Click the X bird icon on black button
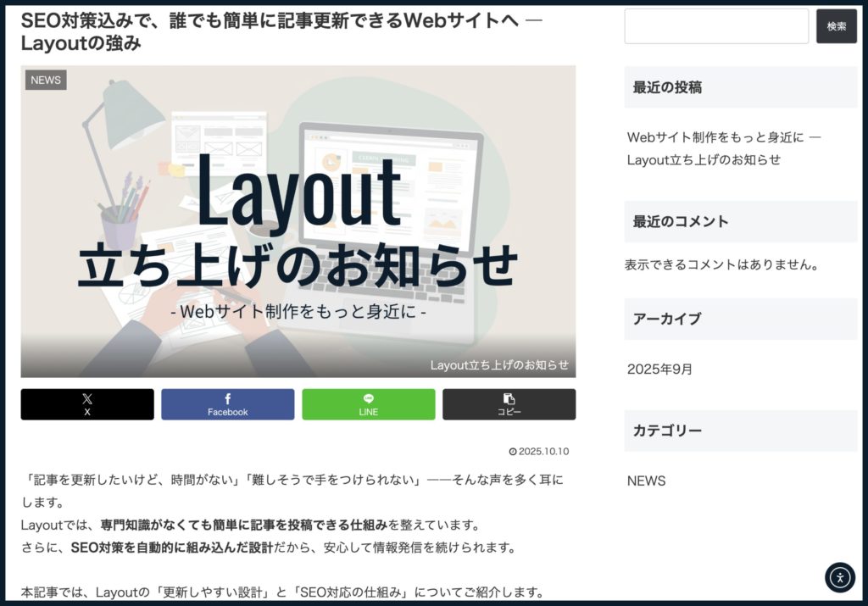This screenshot has height=606, width=868. [86, 398]
